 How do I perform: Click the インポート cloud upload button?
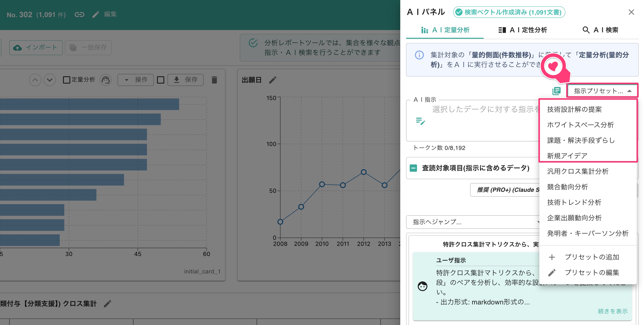coord(36,47)
